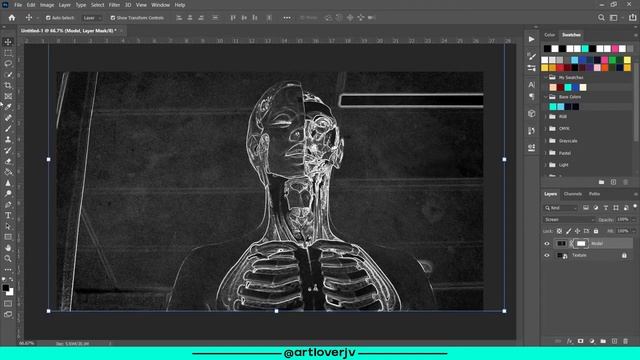Screen dimensions: 640x360
Task: Open the Paragraph panel icon
Action: click(x=531, y=96)
